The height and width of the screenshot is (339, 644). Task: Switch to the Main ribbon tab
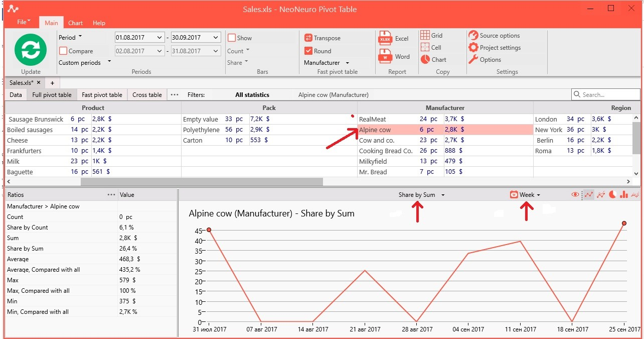[x=51, y=23]
